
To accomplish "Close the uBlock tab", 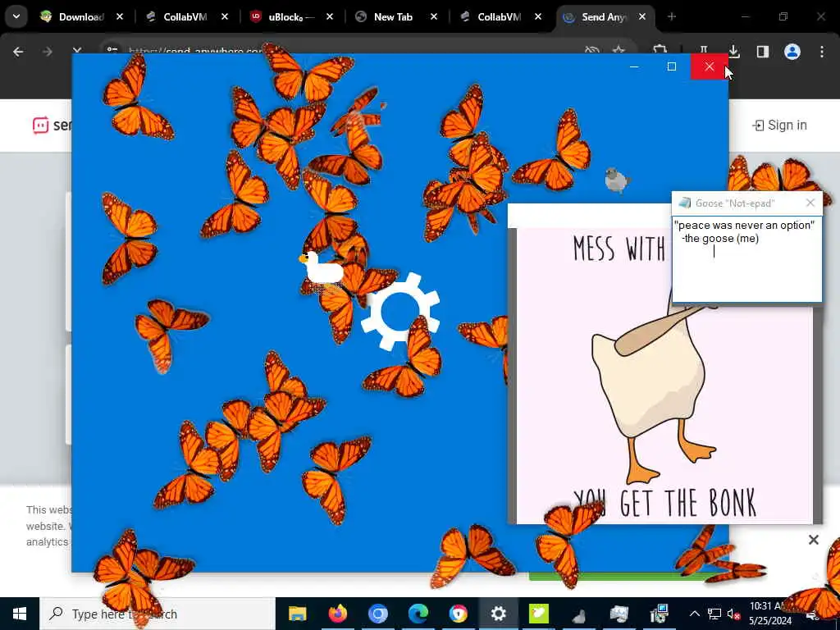I will tap(330, 16).
